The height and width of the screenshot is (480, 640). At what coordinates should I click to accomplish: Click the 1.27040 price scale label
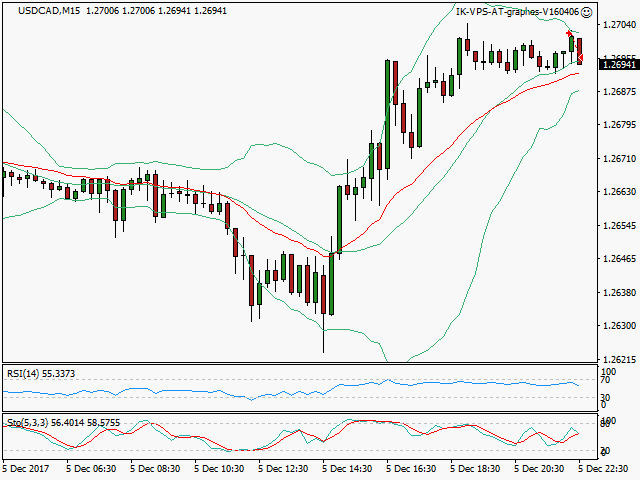[x=619, y=25]
